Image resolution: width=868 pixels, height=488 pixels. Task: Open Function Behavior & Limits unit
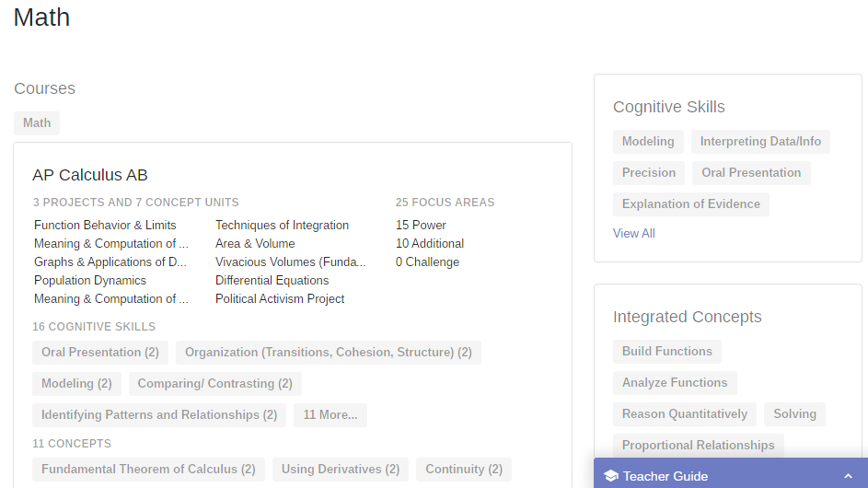click(105, 226)
